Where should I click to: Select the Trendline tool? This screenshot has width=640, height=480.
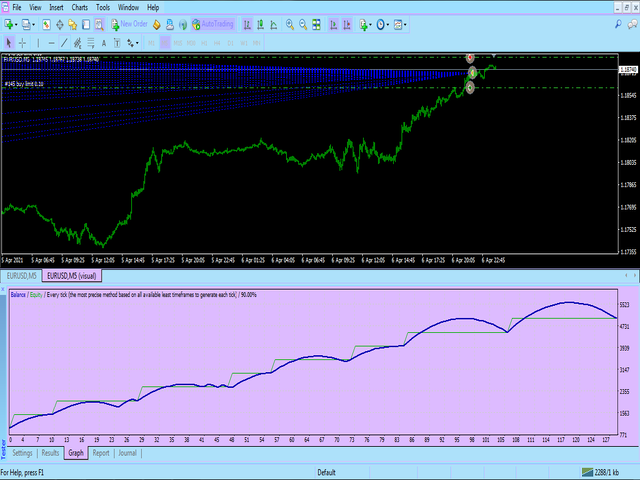point(64,42)
